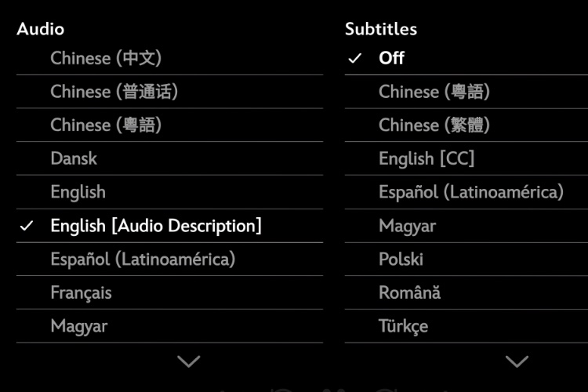The width and height of the screenshot is (588, 392).
Task: Select Chinese (中文) audio track
Action: (x=106, y=58)
